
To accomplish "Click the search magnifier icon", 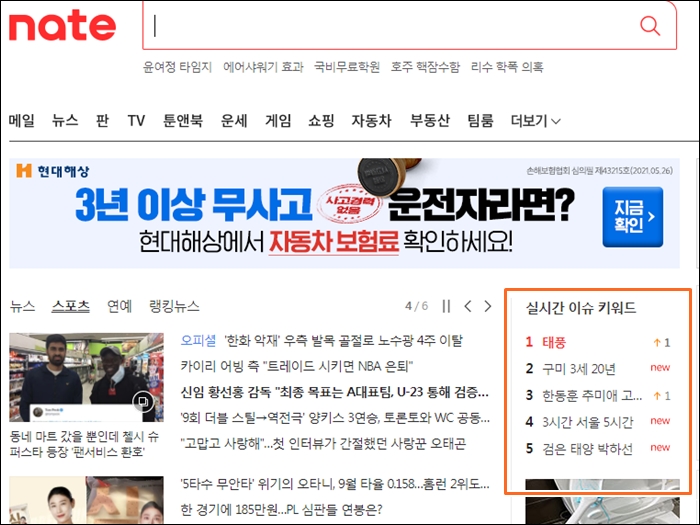I will point(650,26).
